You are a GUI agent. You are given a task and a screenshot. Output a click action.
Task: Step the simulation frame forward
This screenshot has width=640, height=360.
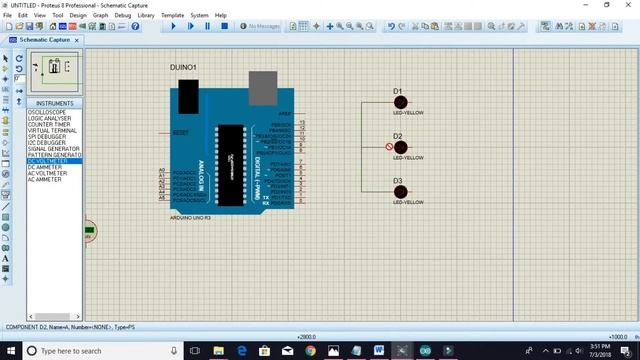[x=191, y=26]
